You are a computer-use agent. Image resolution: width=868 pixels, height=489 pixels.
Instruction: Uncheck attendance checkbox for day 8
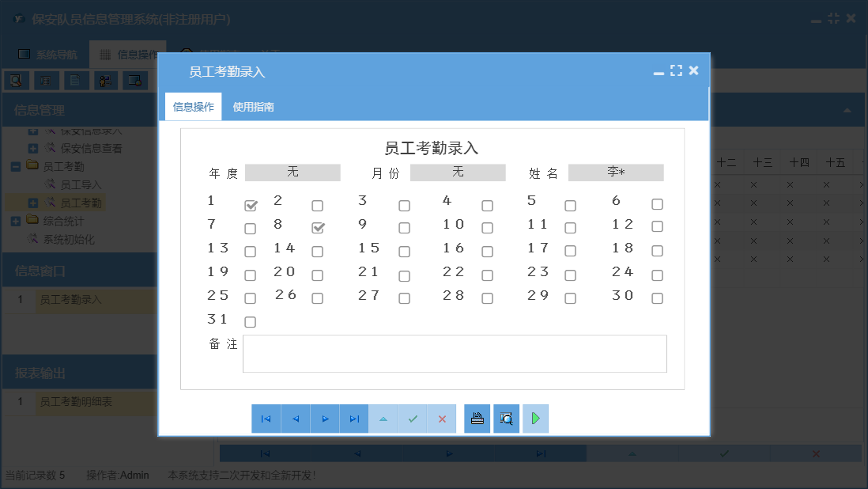pyautogui.click(x=318, y=229)
